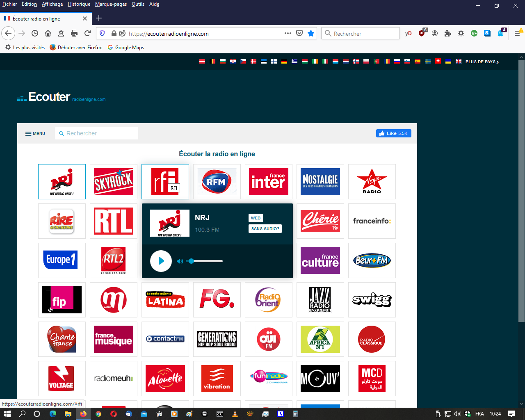Open the uBlock Origin extension
Image resolution: width=525 pixels, height=420 pixels.
pyautogui.click(x=422, y=33)
